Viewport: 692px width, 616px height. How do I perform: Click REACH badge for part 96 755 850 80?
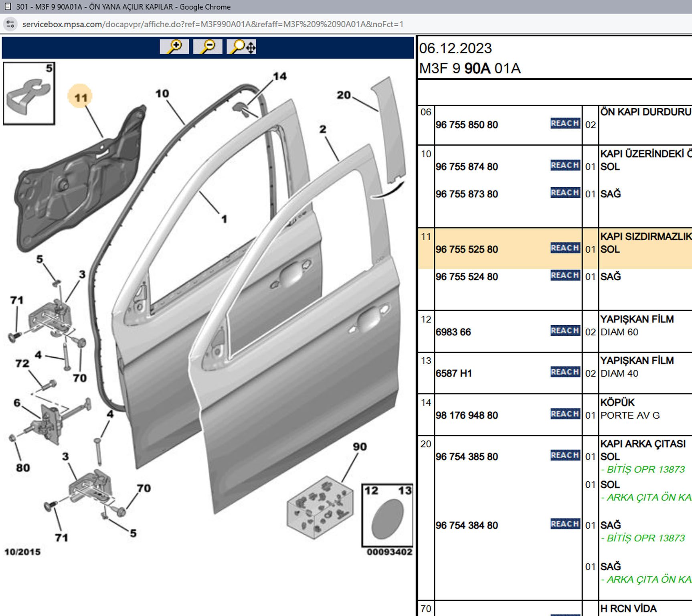[x=565, y=124]
